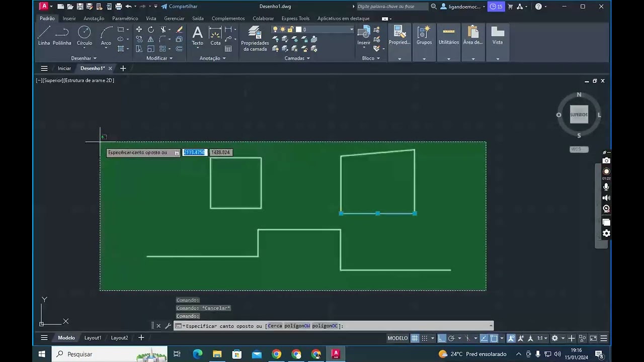This screenshot has height=362, width=644.
Task: Click the Compartilhar button
Action: pos(179,7)
